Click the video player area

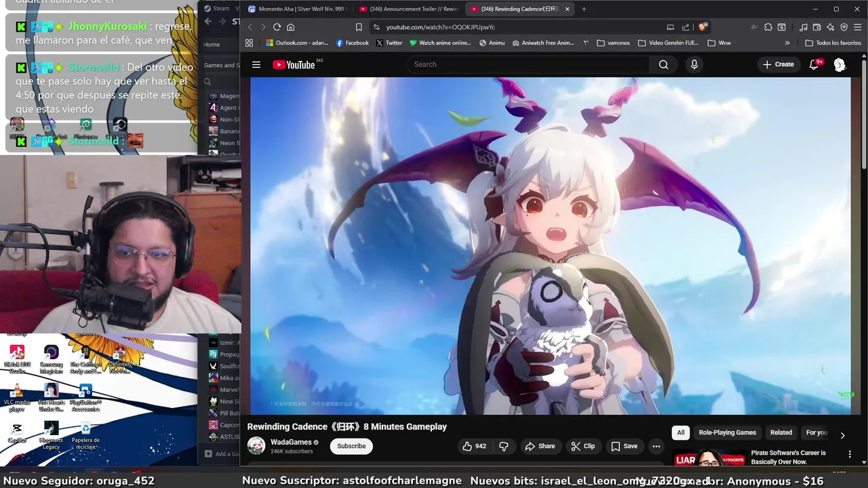point(550,245)
